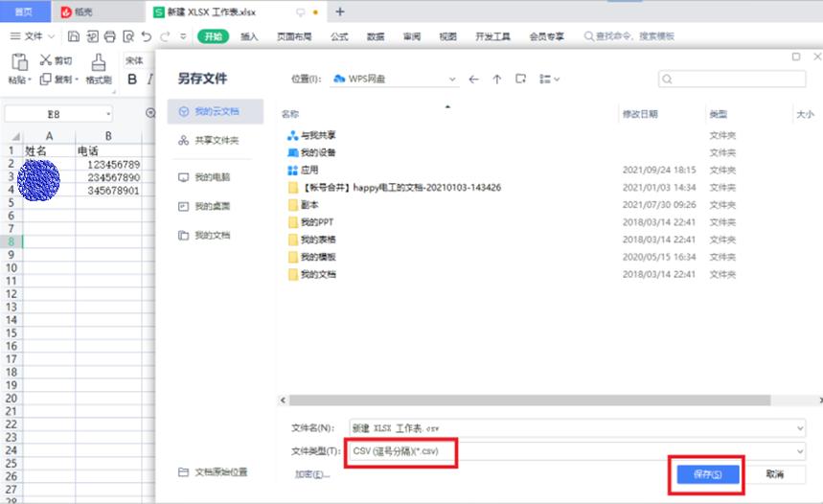Open the 公式 ribbon tab
The width and height of the screenshot is (823, 504).
coord(339,36)
